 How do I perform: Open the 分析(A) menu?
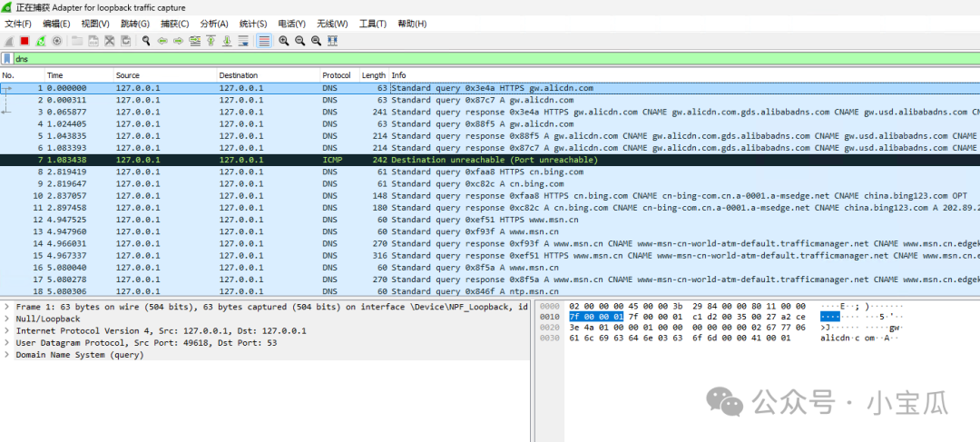click(x=214, y=24)
